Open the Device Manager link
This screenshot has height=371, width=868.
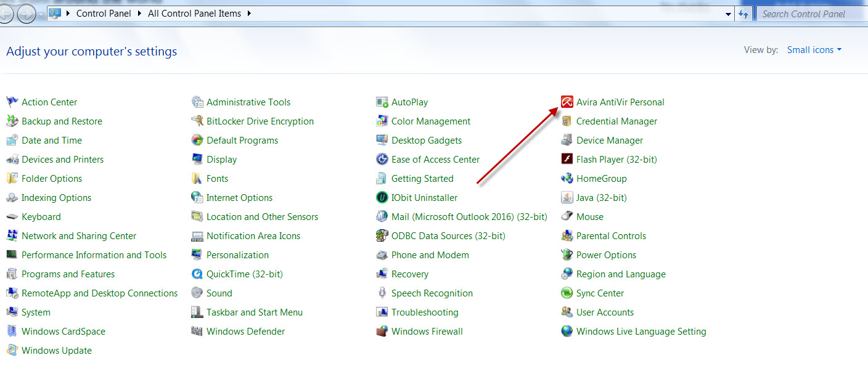610,141
